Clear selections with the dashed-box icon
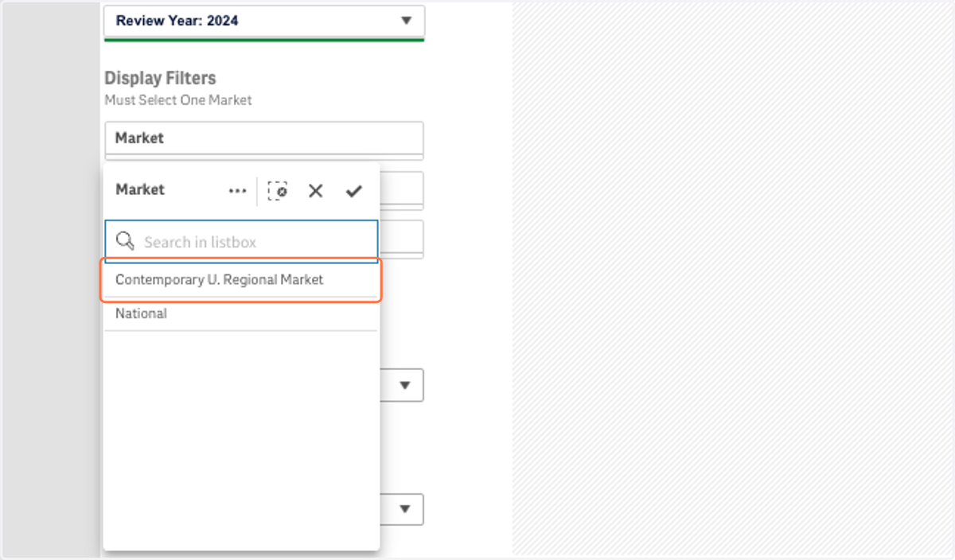This screenshot has width=955, height=560. [x=278, y=191]
